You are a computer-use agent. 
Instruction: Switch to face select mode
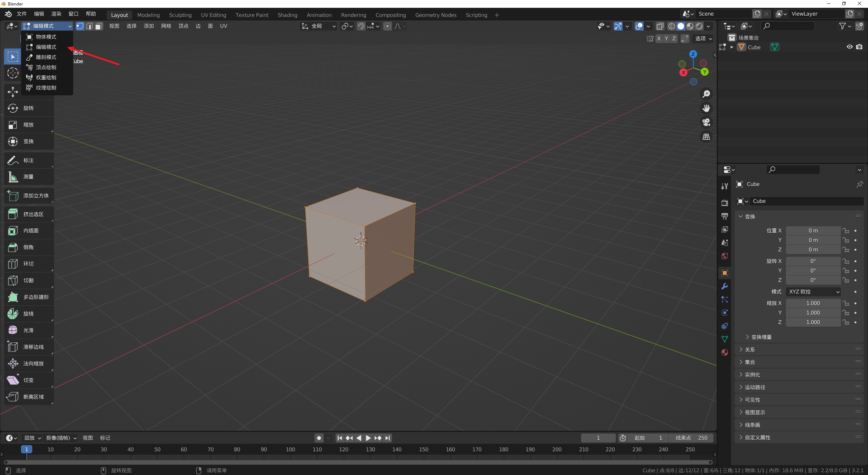pos(99,26)
